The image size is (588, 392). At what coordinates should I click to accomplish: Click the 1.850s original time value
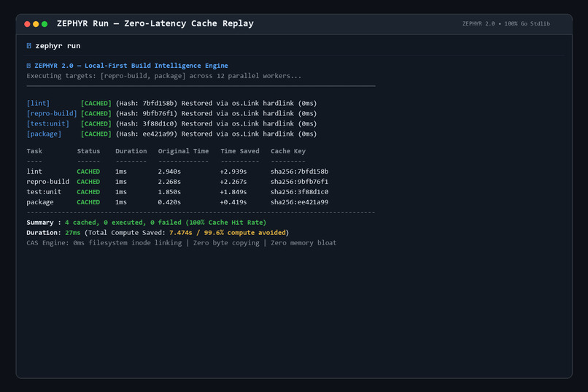pyautogui.click(x=169, y=192)
